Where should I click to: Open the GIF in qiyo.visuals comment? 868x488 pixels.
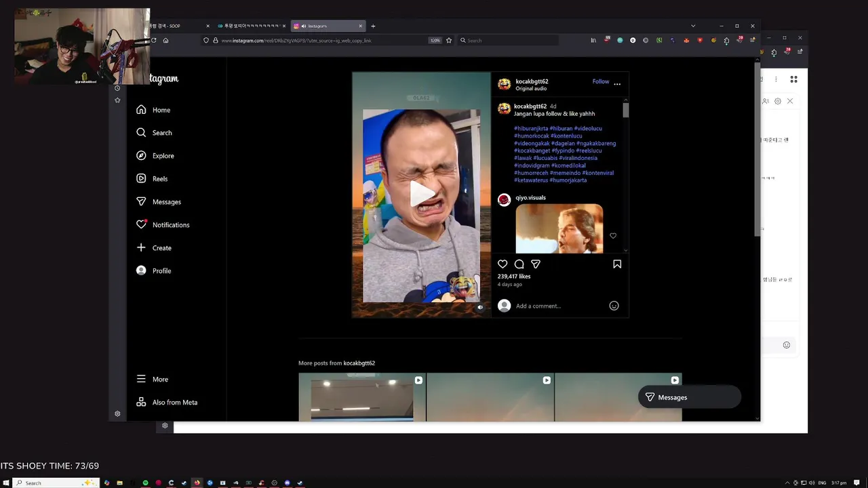pyautogui.click(x=559, y=228)
